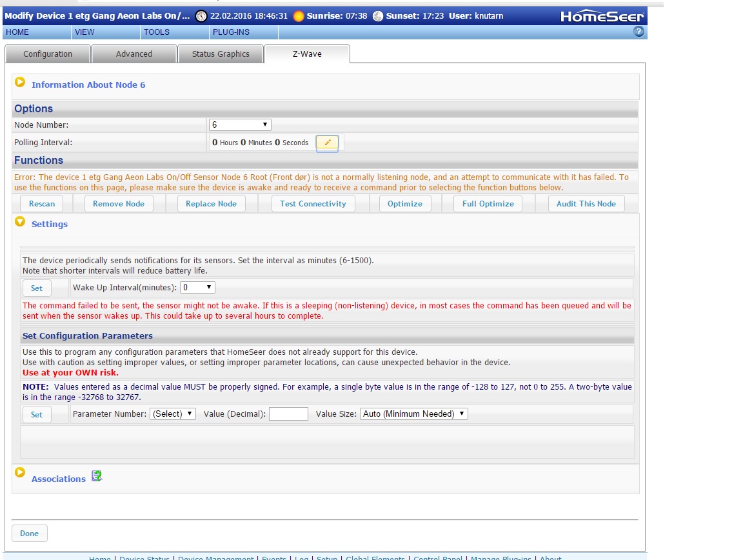The height and width of the screenshot is (560, 743).
Task: Open the Parameter Number dropdown
Action: click(172, 414)
